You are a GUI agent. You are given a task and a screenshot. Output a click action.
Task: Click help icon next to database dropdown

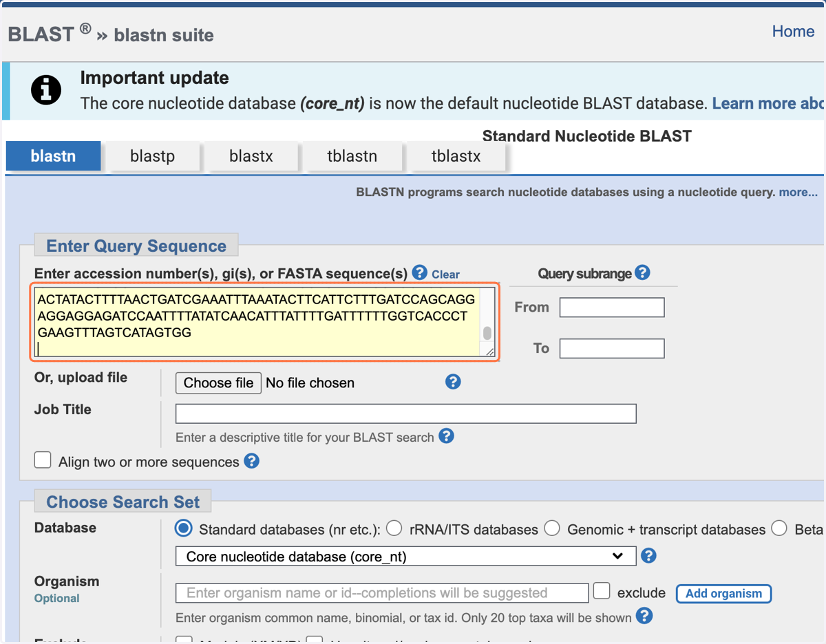tap(648, 555)
